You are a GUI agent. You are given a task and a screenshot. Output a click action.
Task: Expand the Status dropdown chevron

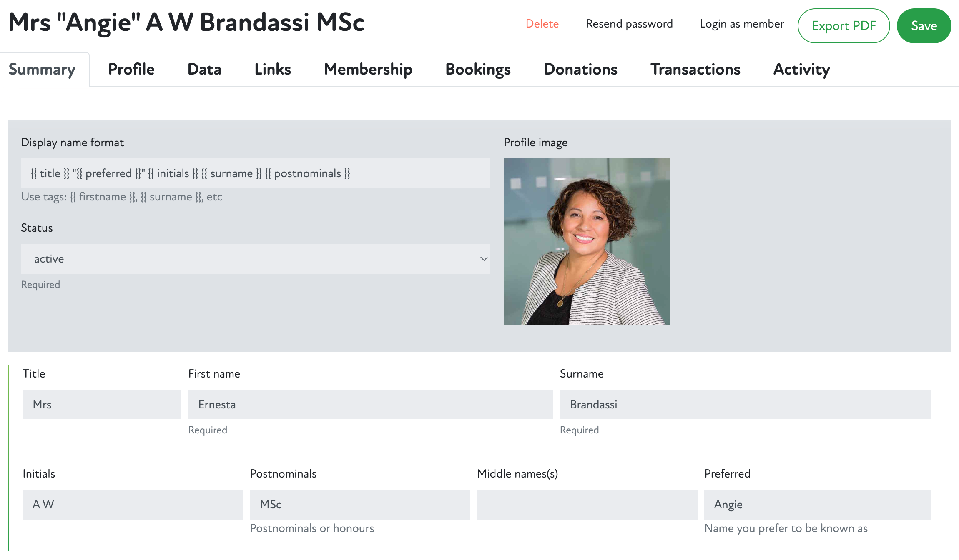[x=484, y=259]
